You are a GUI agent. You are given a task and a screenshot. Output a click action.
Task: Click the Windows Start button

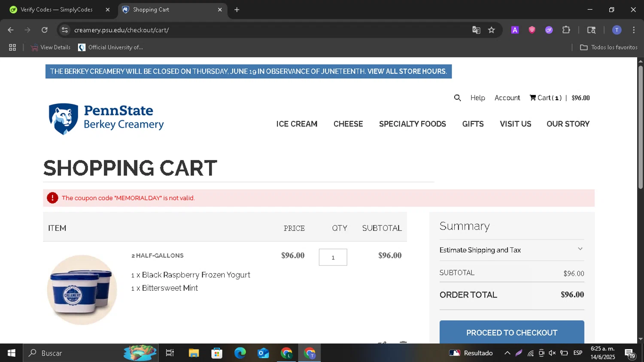(12, 353)
